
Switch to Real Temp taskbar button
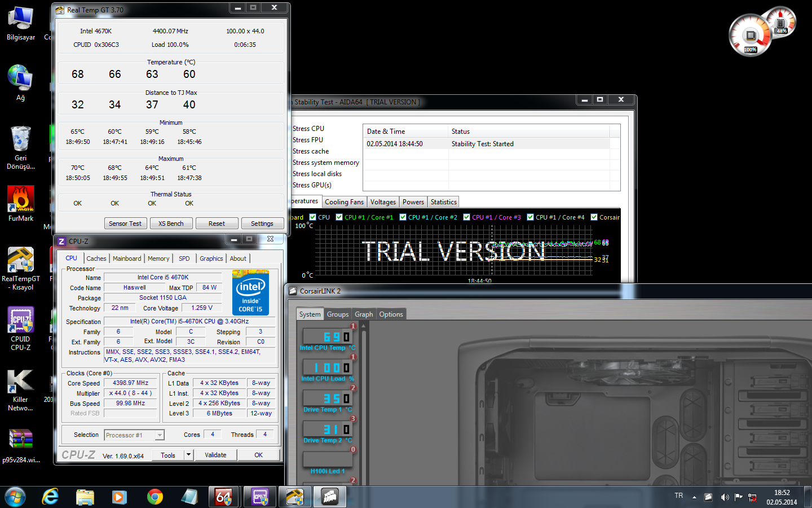point(295,497)
